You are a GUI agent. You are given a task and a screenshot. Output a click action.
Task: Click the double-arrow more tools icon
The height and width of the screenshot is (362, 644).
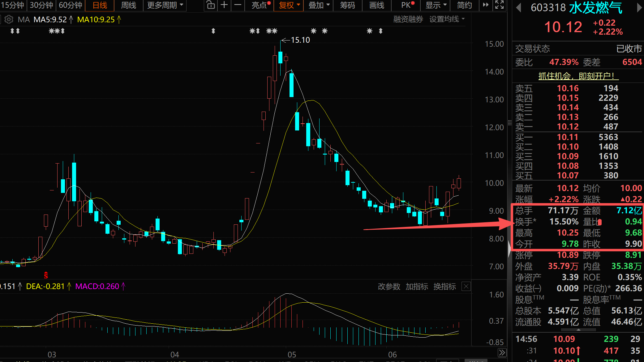[486, 5]
